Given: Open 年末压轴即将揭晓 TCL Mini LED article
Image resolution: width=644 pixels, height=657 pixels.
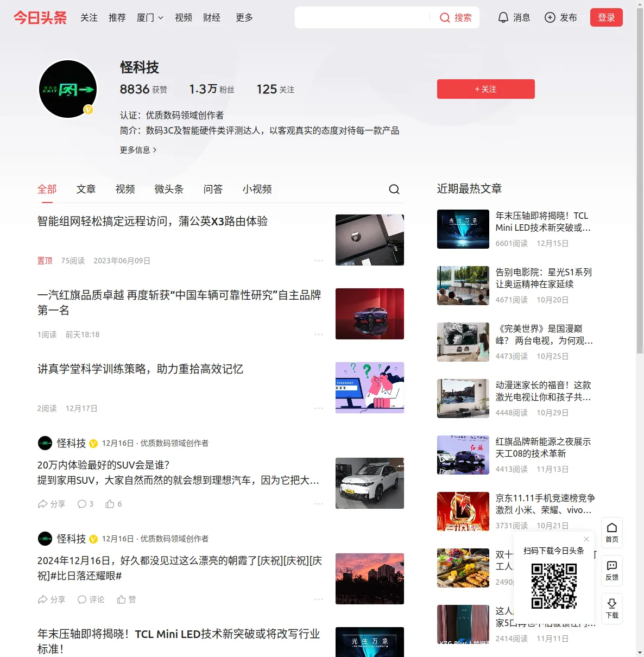Looking at the screenshot, I should [x=179, y=641].
